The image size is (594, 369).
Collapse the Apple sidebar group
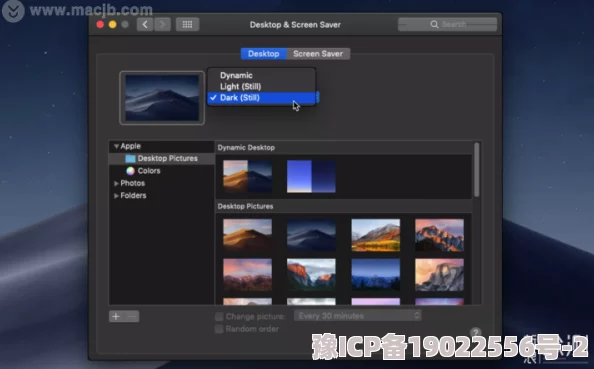click(x=116, y=146)
